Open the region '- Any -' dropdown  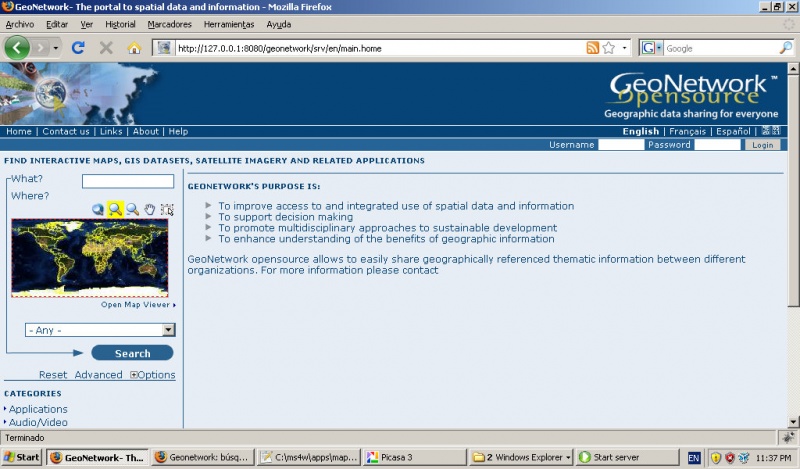click(100, 329)
